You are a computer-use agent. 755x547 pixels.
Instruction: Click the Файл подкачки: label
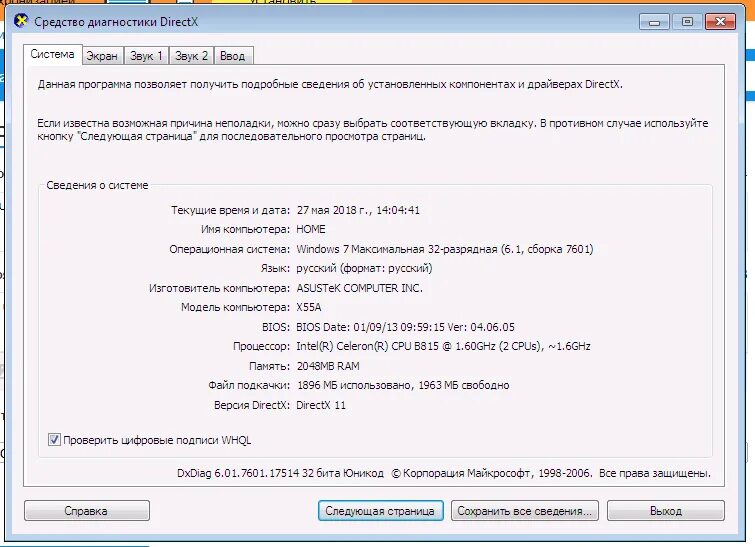pyautogui.click(x=249, y=385)
